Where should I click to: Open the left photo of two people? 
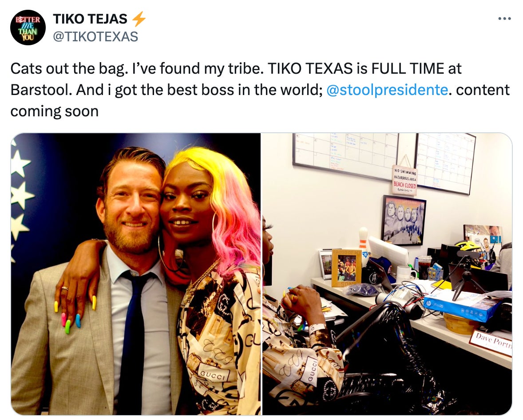point(136,274)
